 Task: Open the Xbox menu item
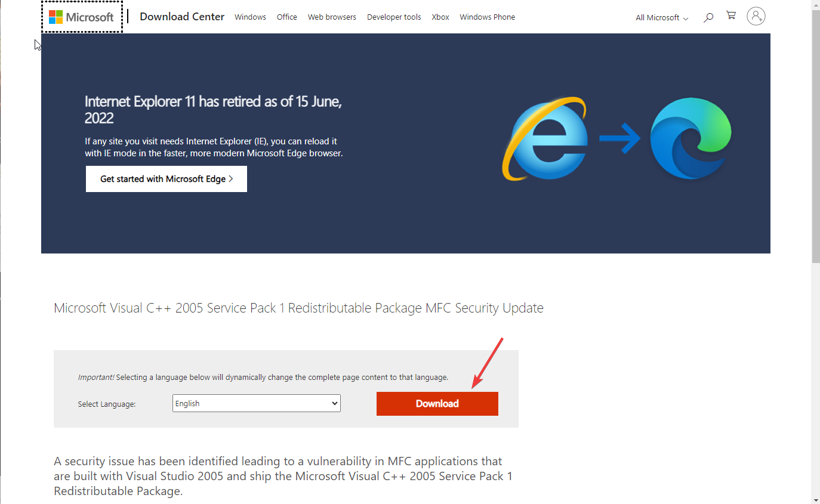click(440, 17)
